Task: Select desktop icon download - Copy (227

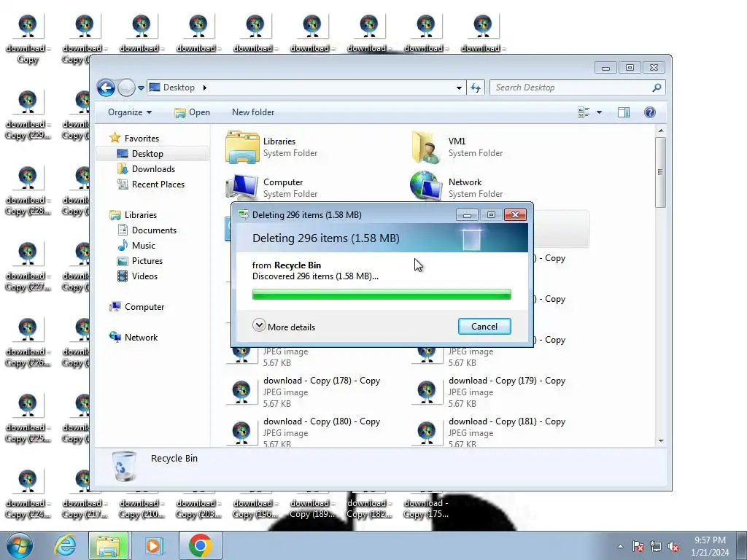Action: 28,267
